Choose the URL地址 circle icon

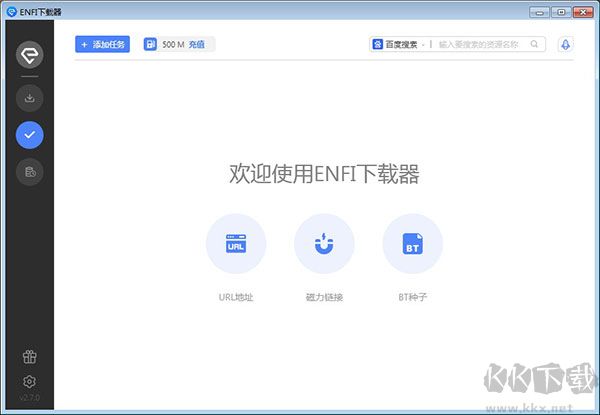(x=236, y=244)
